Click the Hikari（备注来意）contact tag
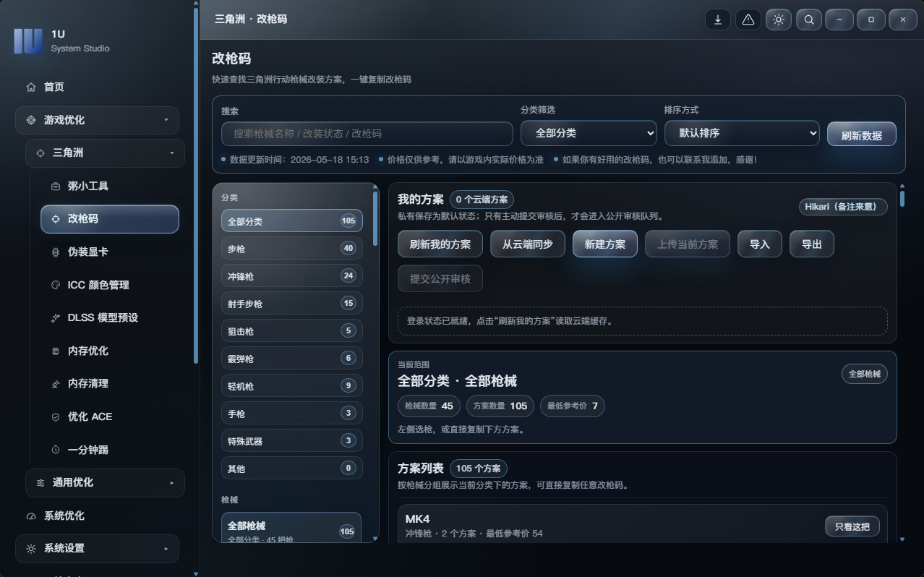 843,207
